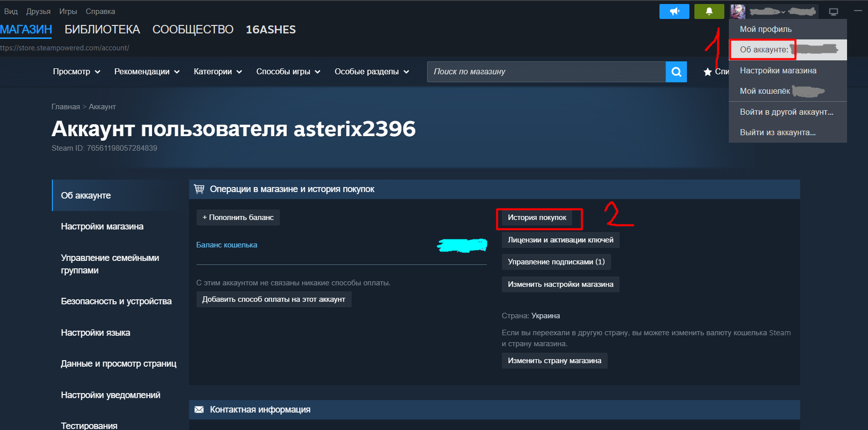This screenshot has width=868, height=430.
Task: Open notifications bell icon
Action: pos(709,11)
